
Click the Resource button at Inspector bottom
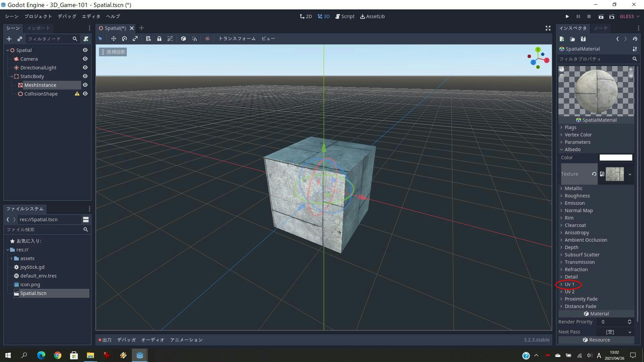597,340
